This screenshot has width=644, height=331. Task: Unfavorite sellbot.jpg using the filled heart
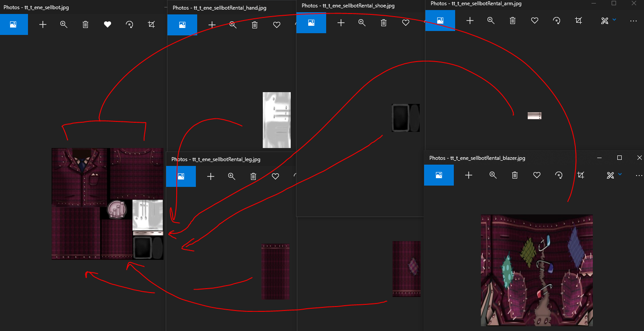pos(108,24)
